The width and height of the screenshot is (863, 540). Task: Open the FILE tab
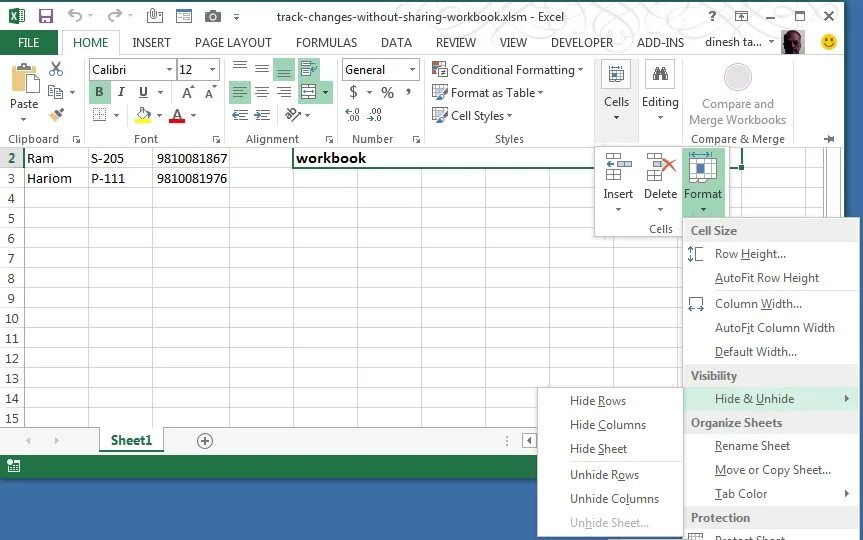click(x=29, y=42)
